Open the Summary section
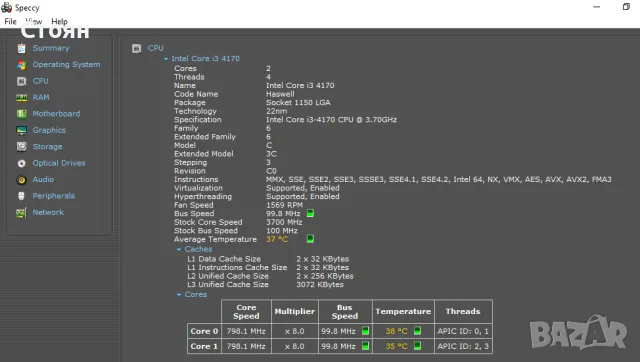 pos(51,48)
